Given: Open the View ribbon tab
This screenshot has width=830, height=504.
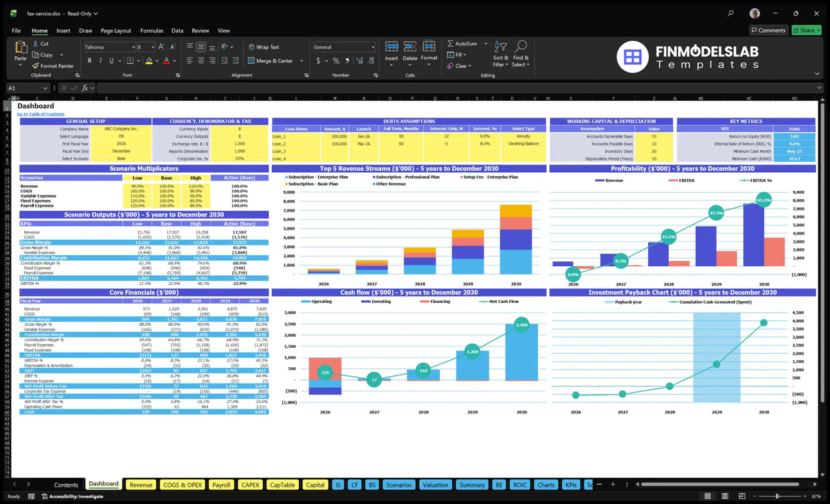Looking at the screenshot, I should click(x=223, y=30).
